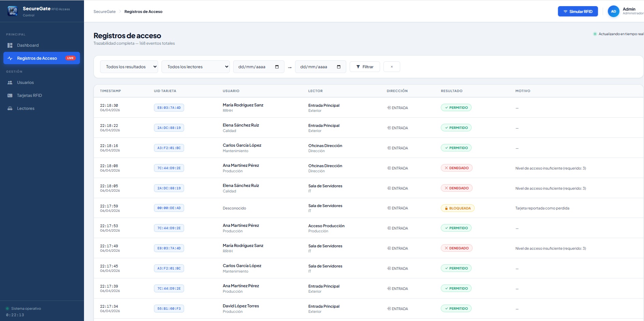Click the SecureGate breadcrumb link

click(x=104, y=11)
